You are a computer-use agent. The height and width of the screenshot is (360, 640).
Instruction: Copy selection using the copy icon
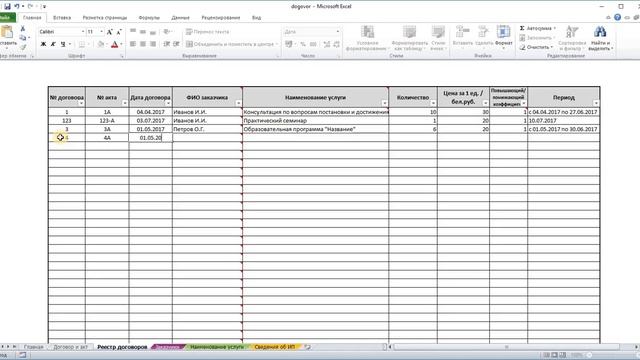click(x=23, y=38)
